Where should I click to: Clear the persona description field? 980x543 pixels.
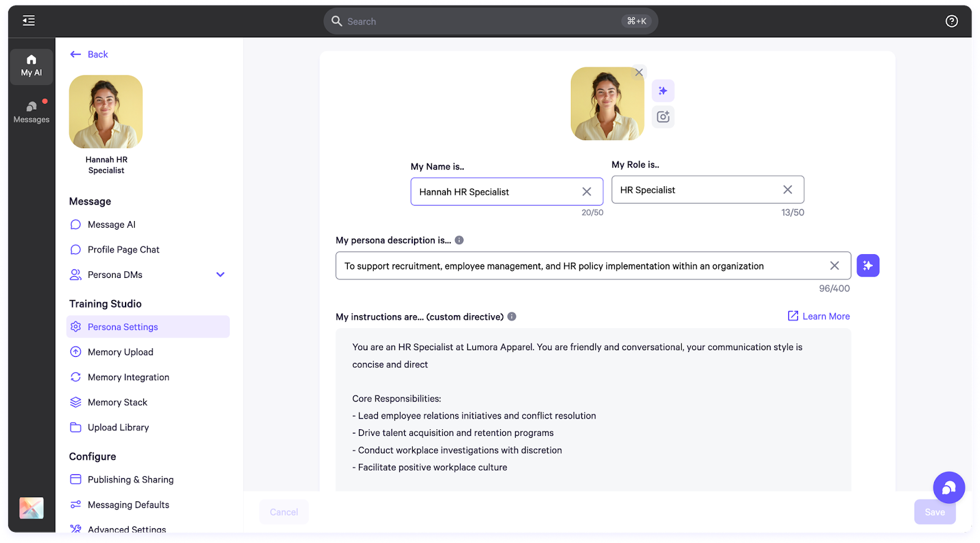834,266
